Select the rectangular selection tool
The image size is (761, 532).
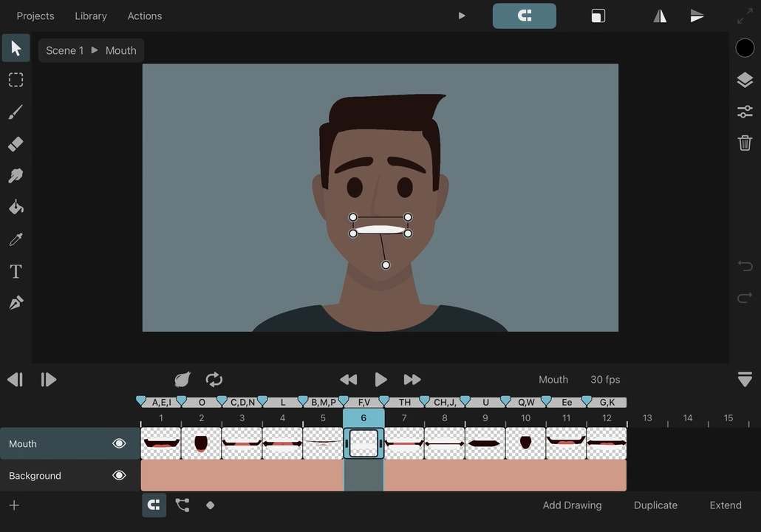16,79
